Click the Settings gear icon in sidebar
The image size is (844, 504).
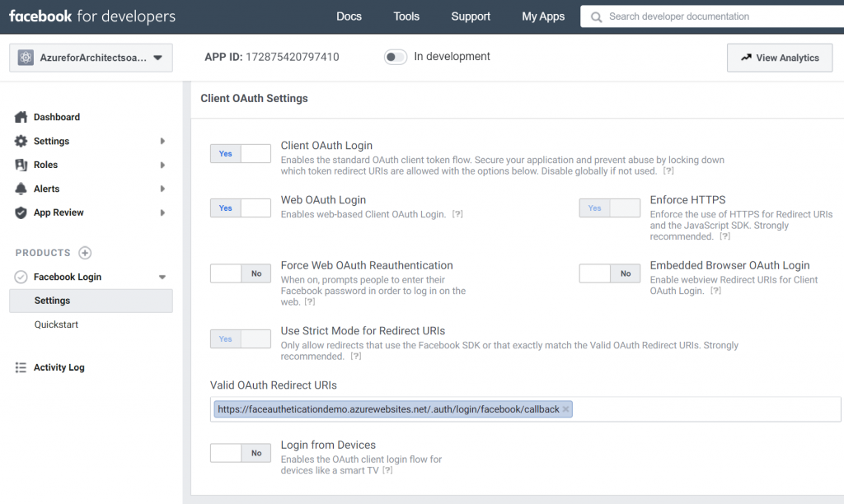(x=21, y=141)
